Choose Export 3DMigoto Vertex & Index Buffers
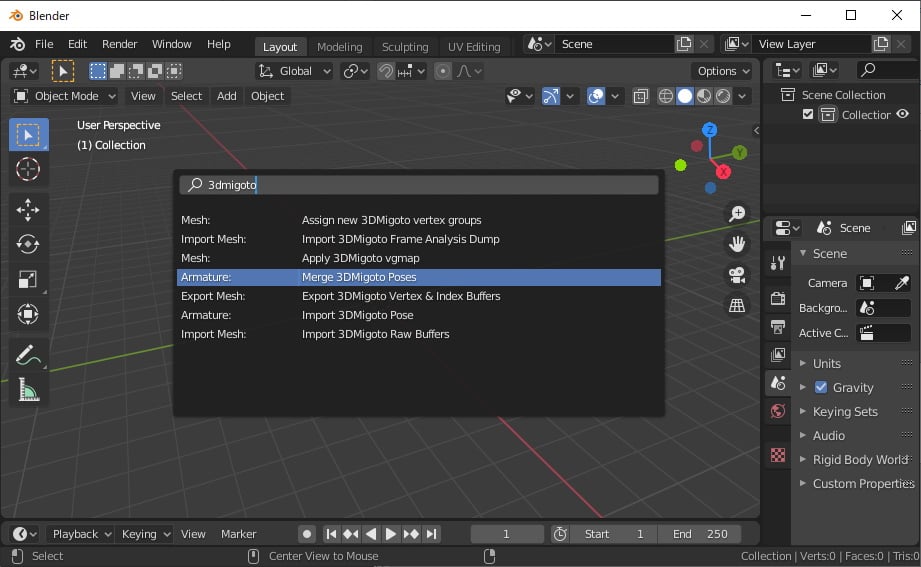This screenshot has height=567, width=921. click(419, 296)
